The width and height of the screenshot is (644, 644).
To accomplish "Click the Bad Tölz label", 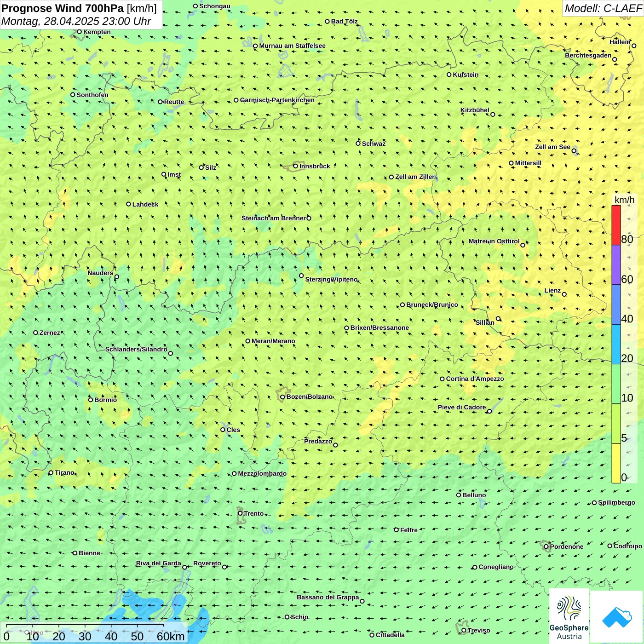I will (x=344, y=21).
